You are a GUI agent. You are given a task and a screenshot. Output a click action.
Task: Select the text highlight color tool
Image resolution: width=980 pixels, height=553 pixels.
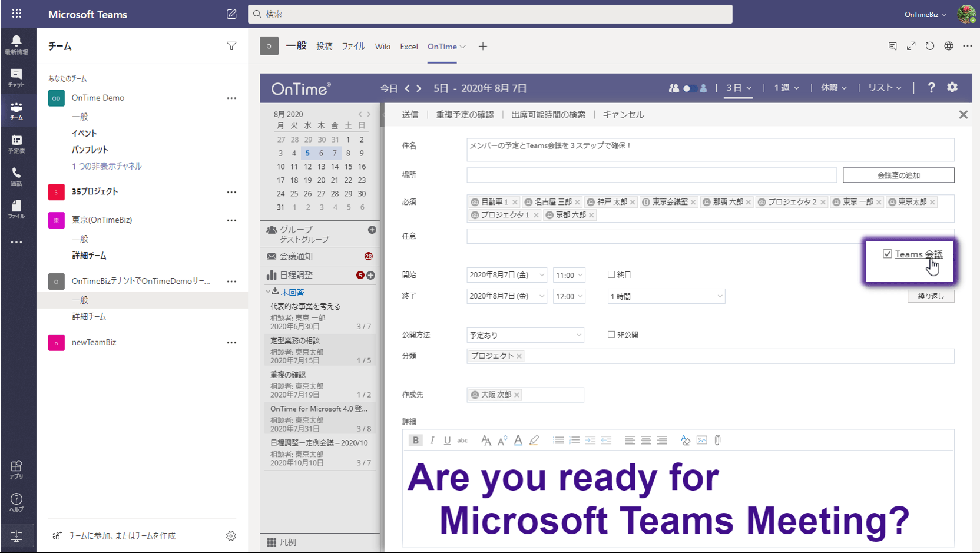[x=534, y=440]
